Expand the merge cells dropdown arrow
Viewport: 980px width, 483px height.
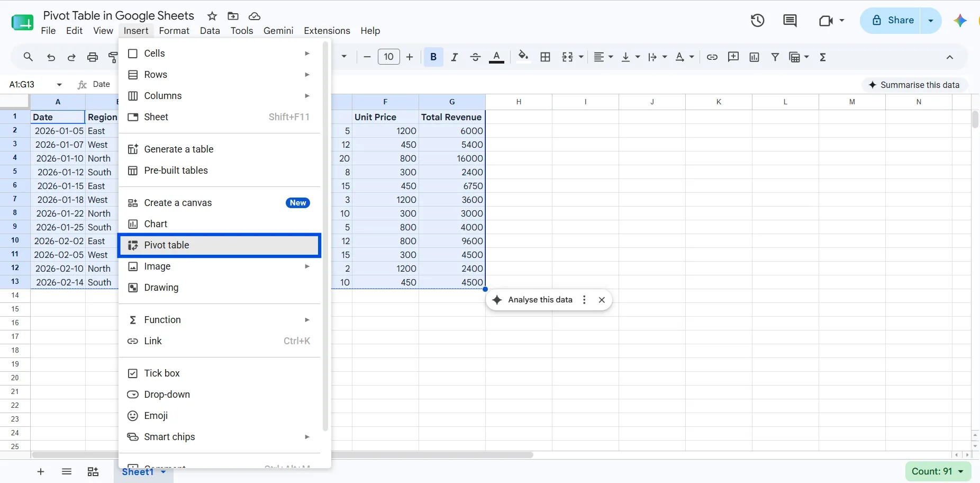581,57
